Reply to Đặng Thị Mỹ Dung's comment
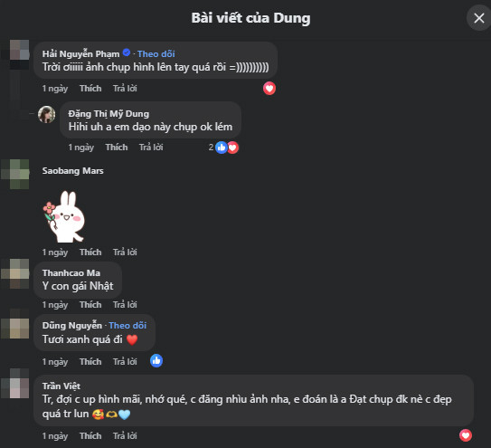 pyautogui.click(x=151, y=147)
